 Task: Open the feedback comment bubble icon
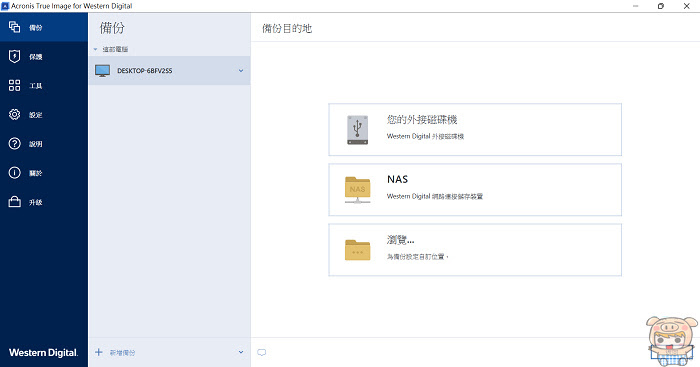(262, 352)
